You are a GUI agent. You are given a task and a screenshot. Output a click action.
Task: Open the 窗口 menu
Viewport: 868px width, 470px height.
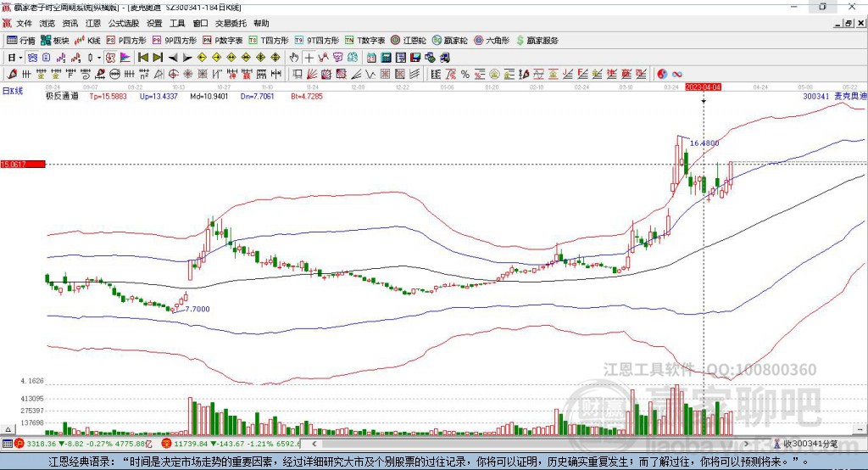[x=200, y=23]
